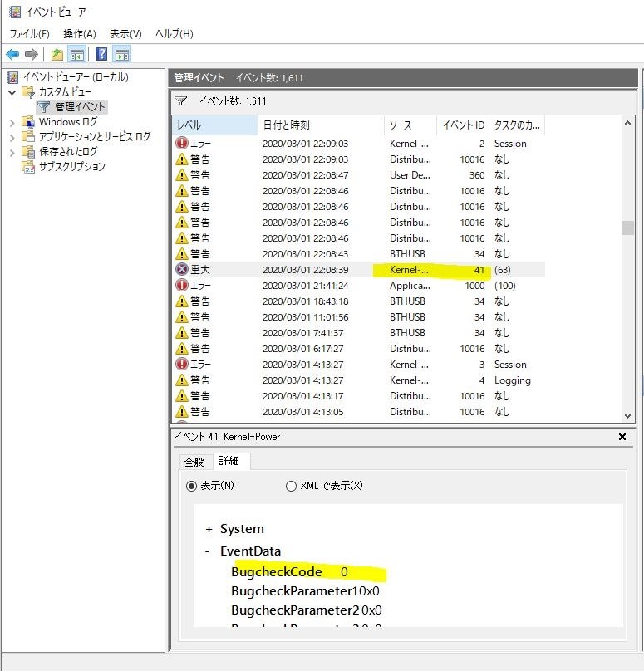Open the ヘルプ(H) menu

point(175,33)
